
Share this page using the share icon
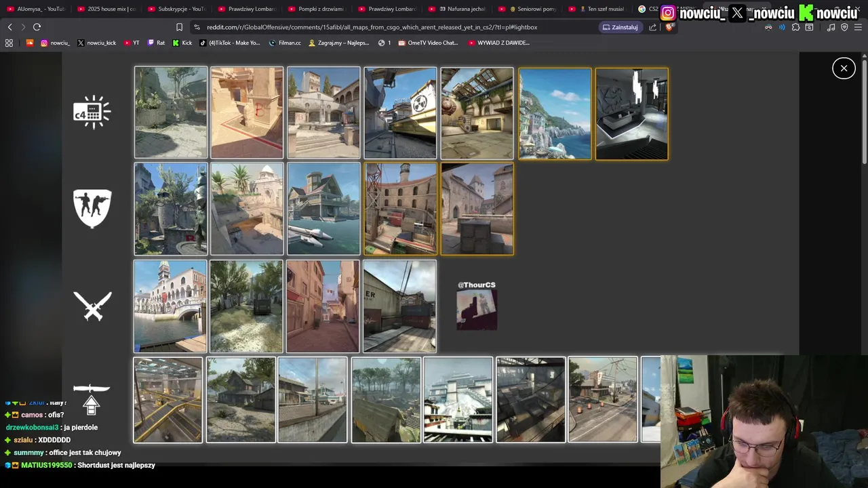coord(652,27)
